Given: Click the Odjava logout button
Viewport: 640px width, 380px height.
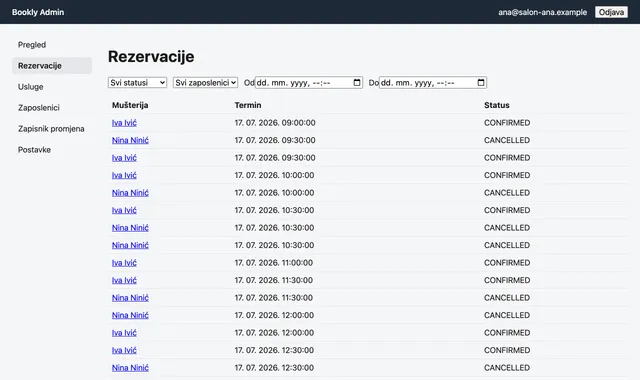Looking at the screenshot, I should tap(611, 12).
